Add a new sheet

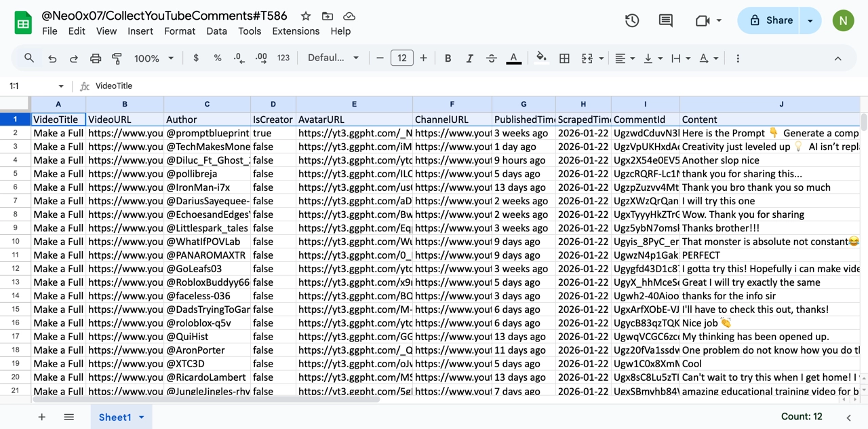[41, 417]
